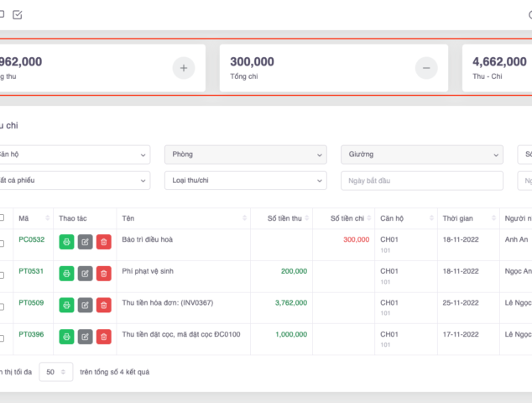Click the green print icon for PC0532

click(x=66, y=242)
